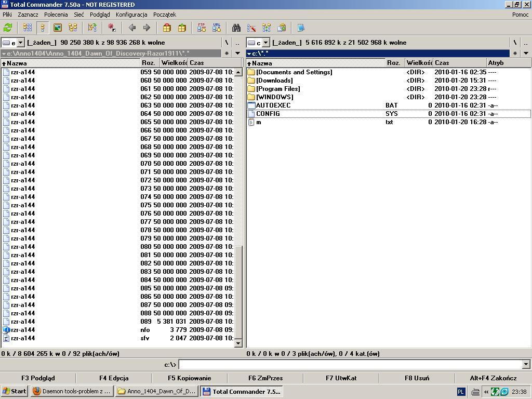Click the blue notepad icon in toolbar
Viewport: 532px width, 399px height.
[x=301, y=28]
